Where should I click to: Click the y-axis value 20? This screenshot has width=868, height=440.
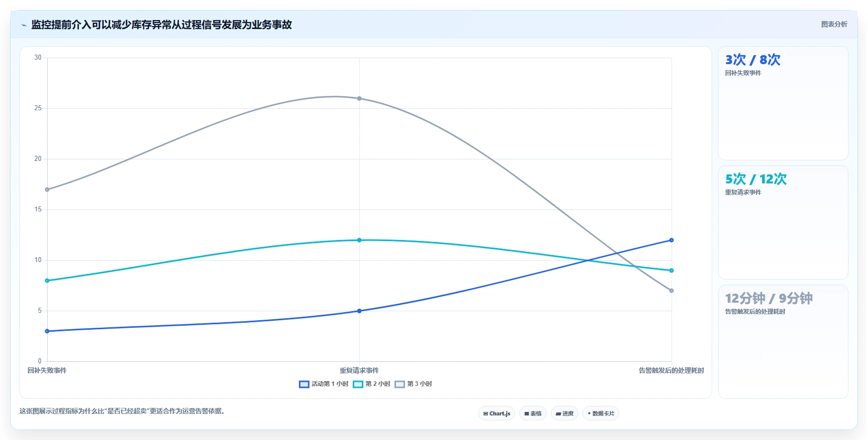[x=38, y=159]
